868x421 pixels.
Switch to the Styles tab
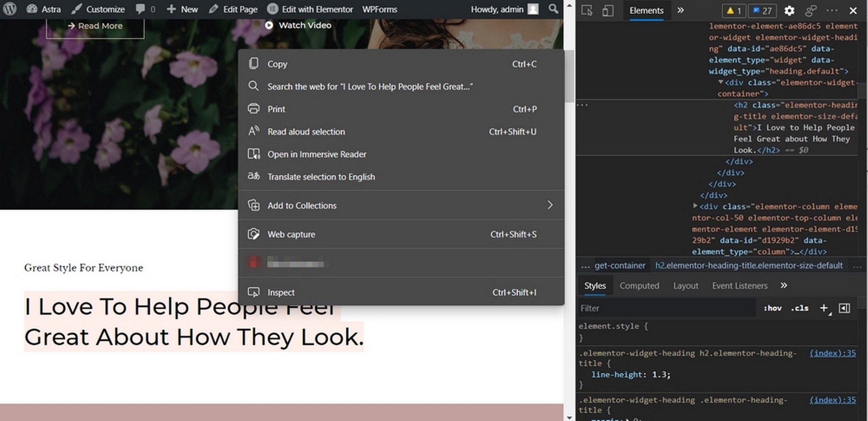[595, 286]
